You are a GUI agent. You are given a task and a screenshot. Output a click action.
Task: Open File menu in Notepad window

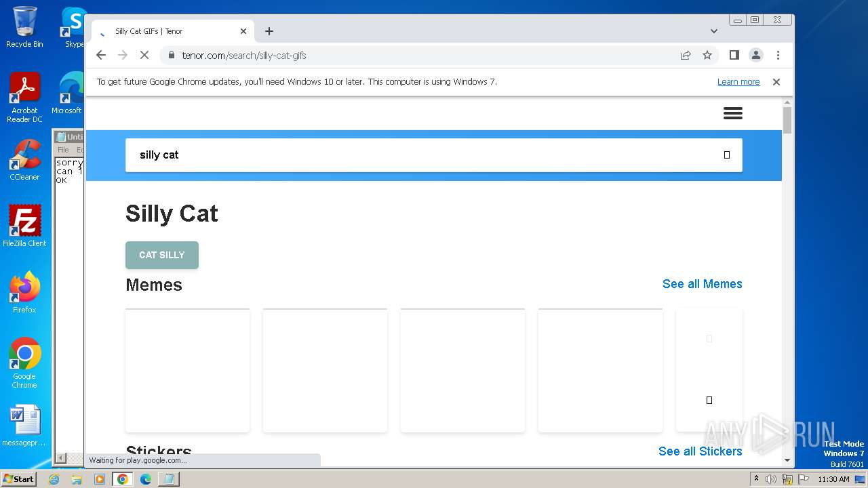click(x=63, y=150)
